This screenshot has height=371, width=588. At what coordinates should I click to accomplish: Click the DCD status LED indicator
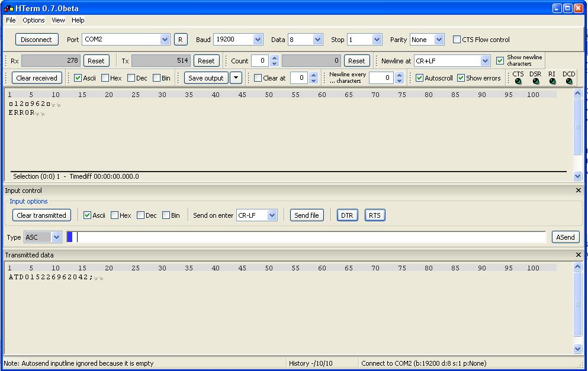[x=569, y=81]
